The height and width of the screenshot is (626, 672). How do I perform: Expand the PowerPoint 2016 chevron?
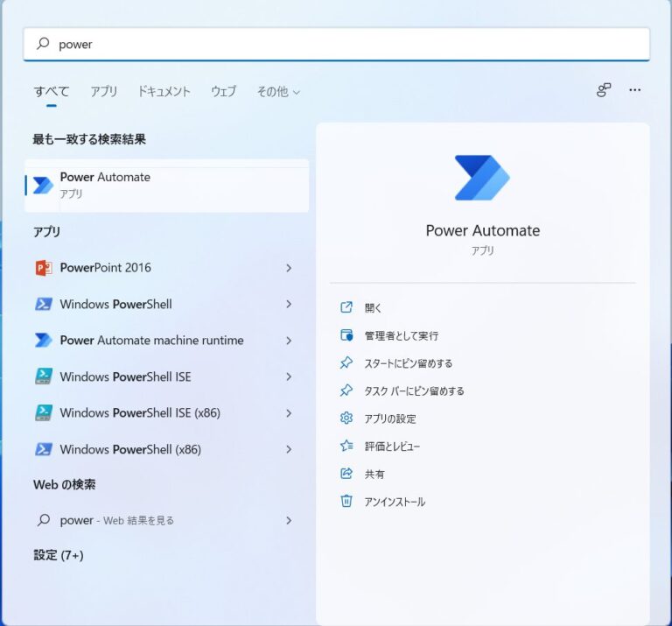pos(289,268)
